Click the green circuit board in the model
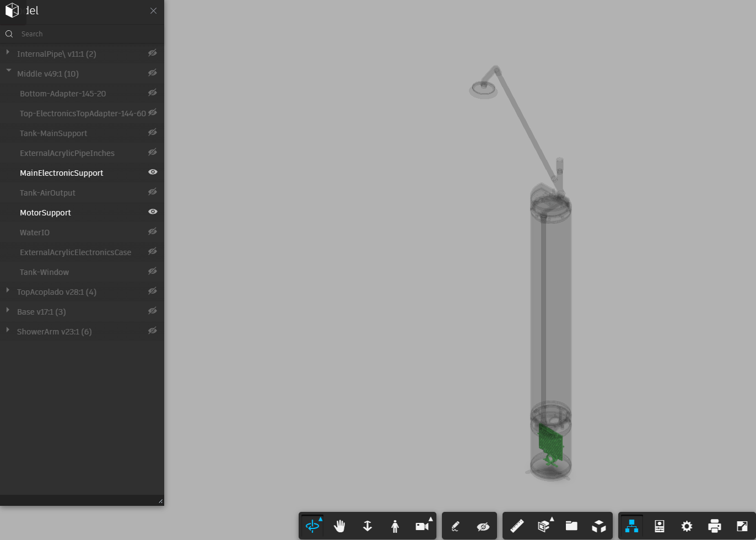 tap(550, 441)
